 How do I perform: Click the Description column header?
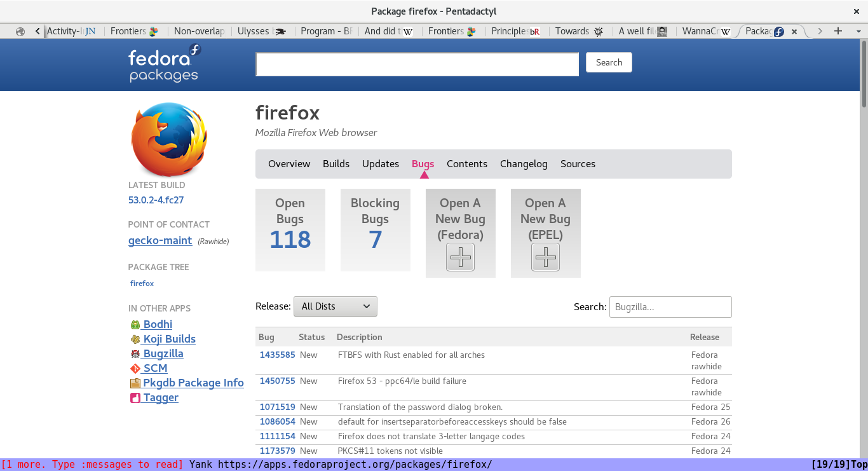360,338
